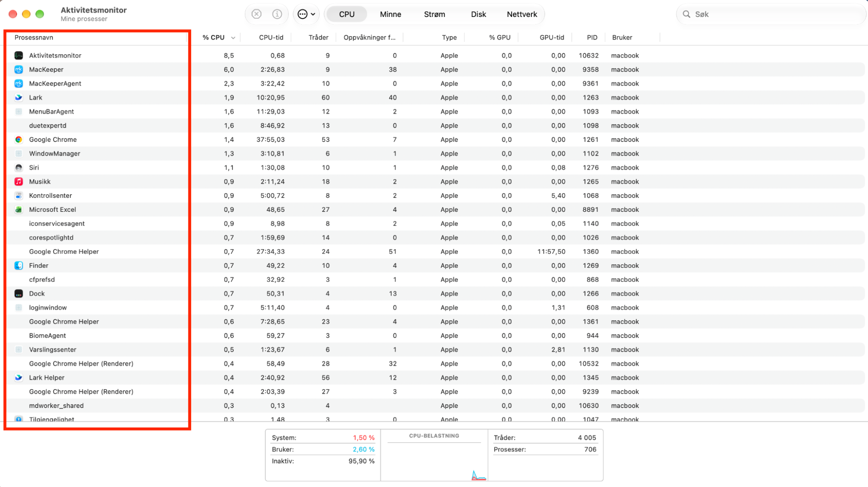Click the stop process (X) toolbar icon
The height and width of the screenshot is (487, 868).
click(x=257, y=14)
